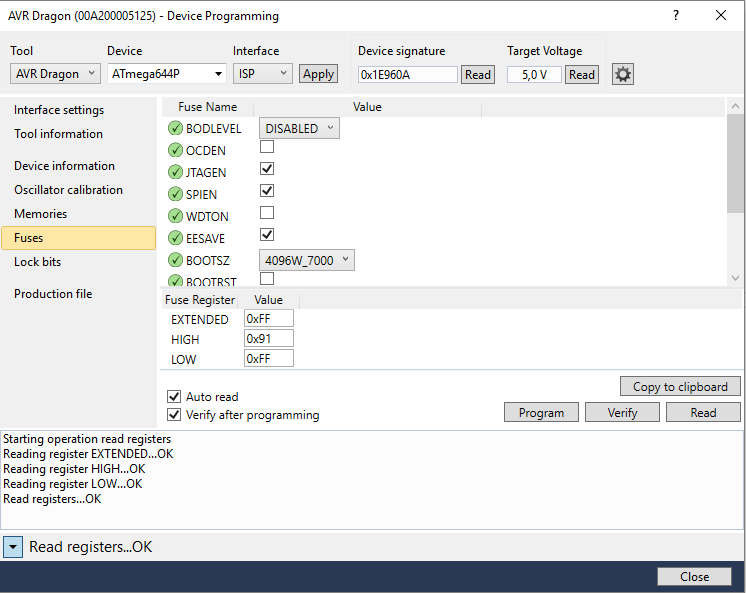Click the OCDEN green status checkmark icon
Screen dimensions: 746x593
pos(175,150)
